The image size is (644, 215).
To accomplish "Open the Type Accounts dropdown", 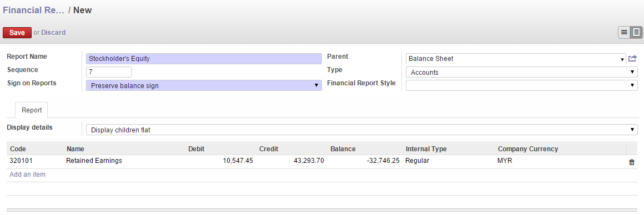I will [x=522, y=72].
